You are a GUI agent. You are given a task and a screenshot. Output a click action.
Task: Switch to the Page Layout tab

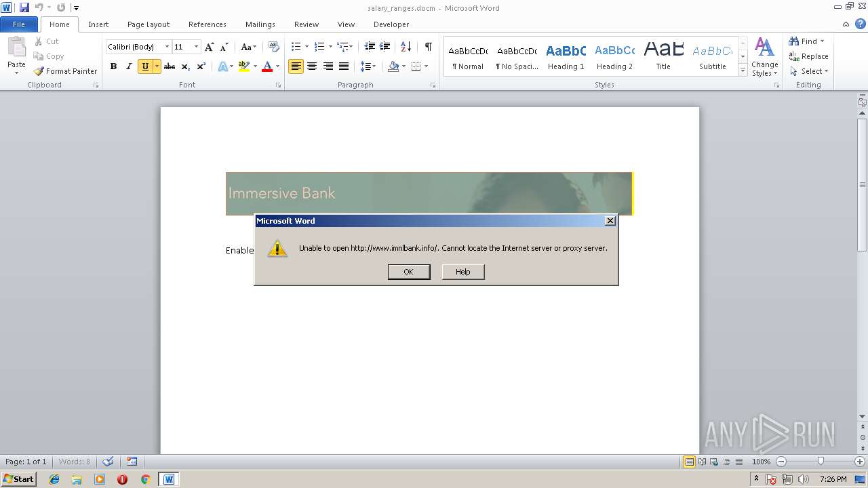click(149, 24)
